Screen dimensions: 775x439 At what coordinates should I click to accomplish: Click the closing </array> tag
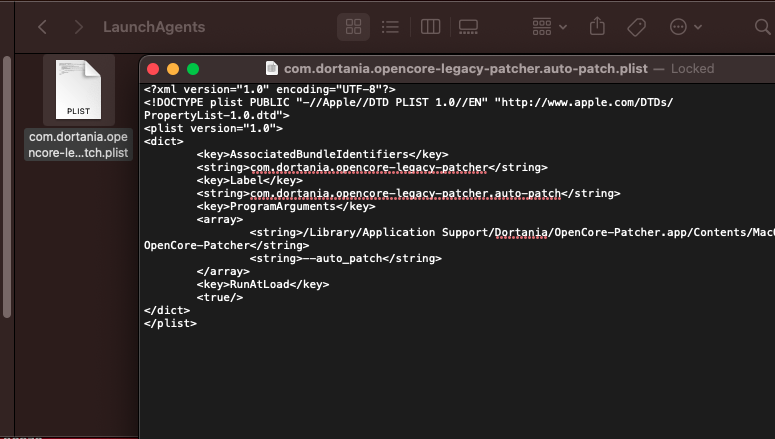tap(223, 271)
